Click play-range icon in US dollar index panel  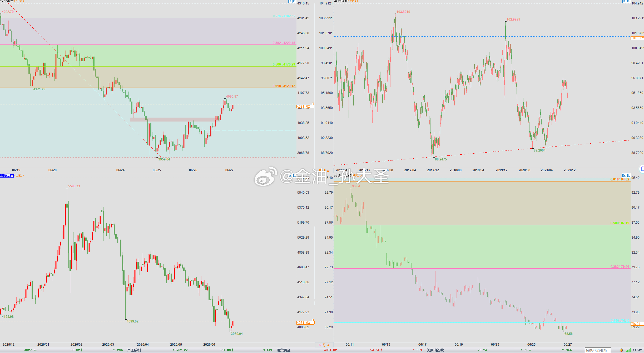click(x=624, y=1)
